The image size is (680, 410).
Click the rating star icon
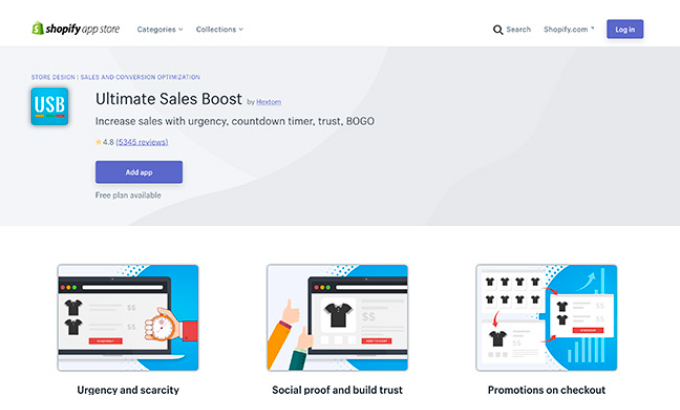click(x=98, y=142)
